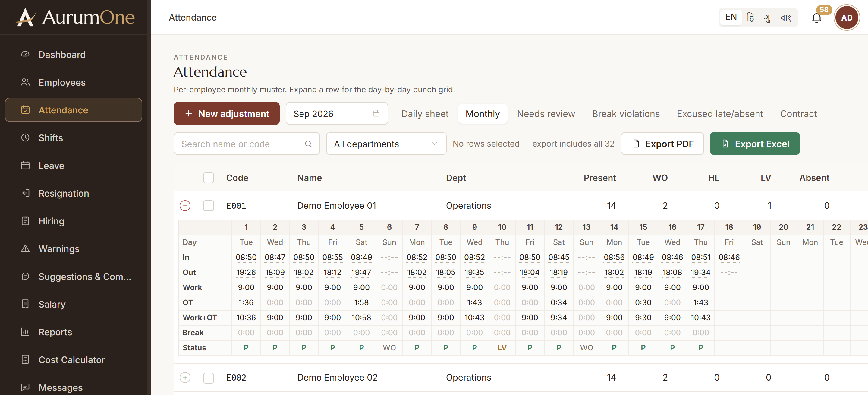Click the Hiring clipboard icon
This screenshot has height=395, width=868.
click(25, 221)
